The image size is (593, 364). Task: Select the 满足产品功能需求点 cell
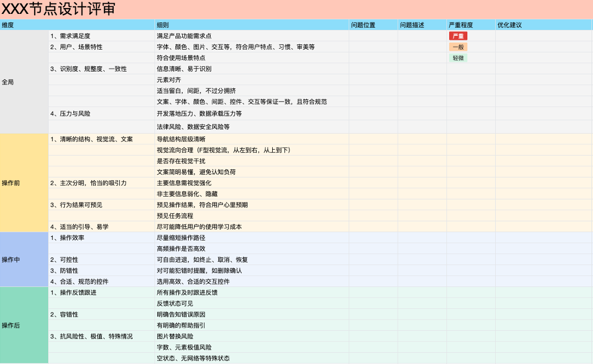252,36
